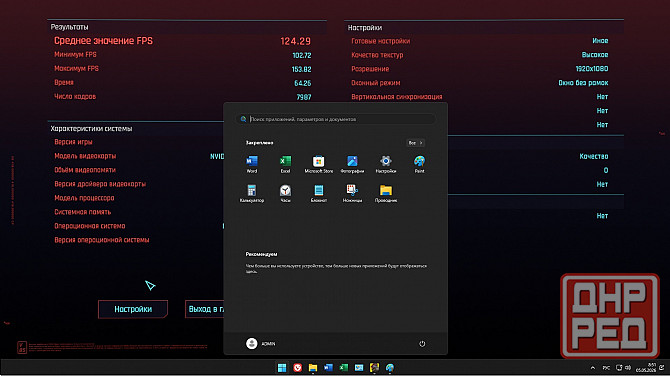
Task: Click the Окно без рамок value
Action: (x=583, y=83)
